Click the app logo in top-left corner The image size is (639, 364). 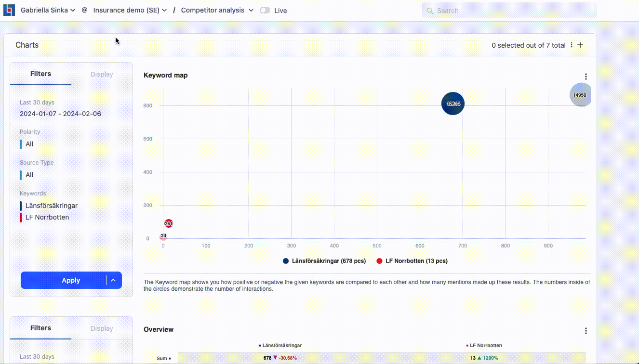pos(9,10)
